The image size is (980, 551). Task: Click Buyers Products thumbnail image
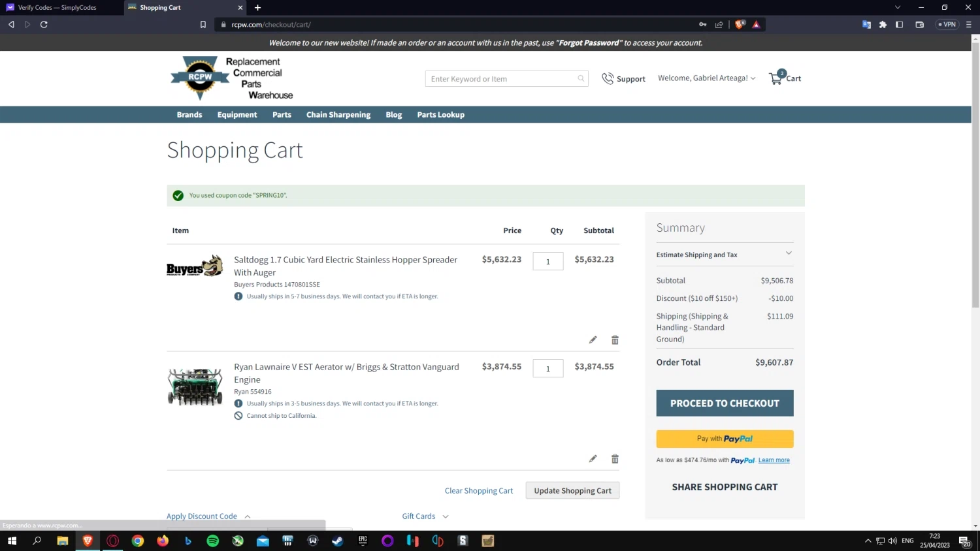[x=195, y=266]
